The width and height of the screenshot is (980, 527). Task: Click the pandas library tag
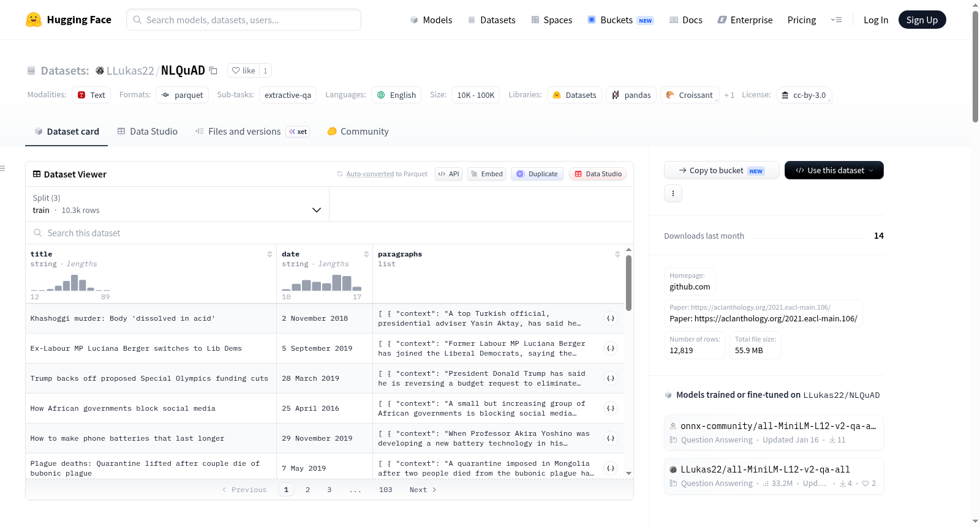pos(631,95)
